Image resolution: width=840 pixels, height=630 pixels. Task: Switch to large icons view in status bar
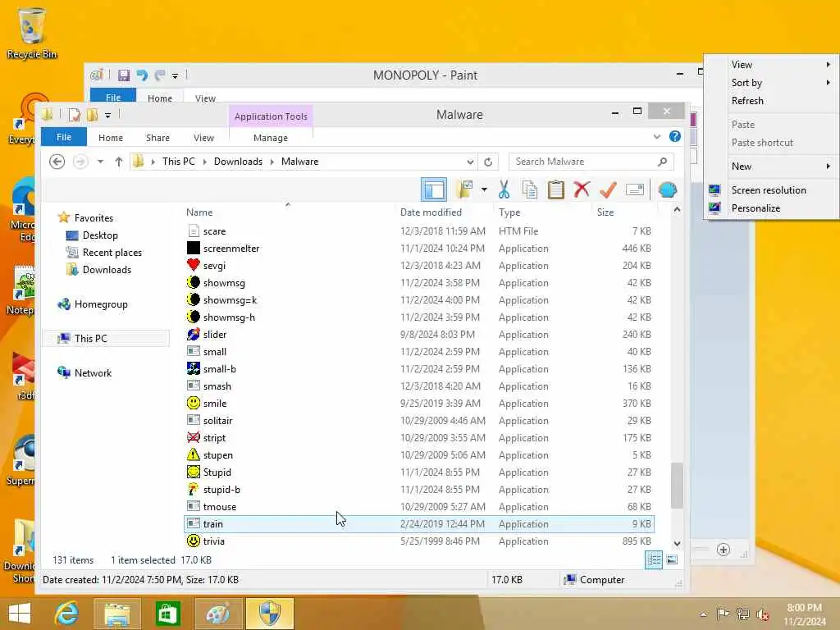(672, 559)
